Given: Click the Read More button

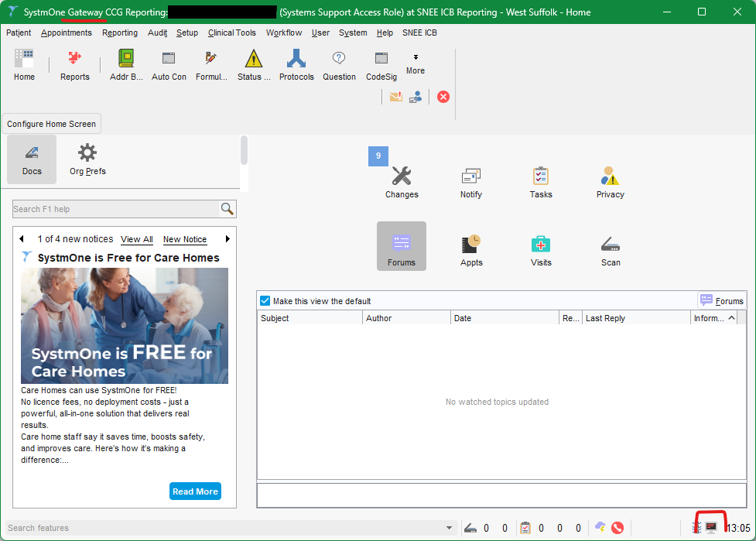Looking at the screenshot, I should (x=195, y=491).
